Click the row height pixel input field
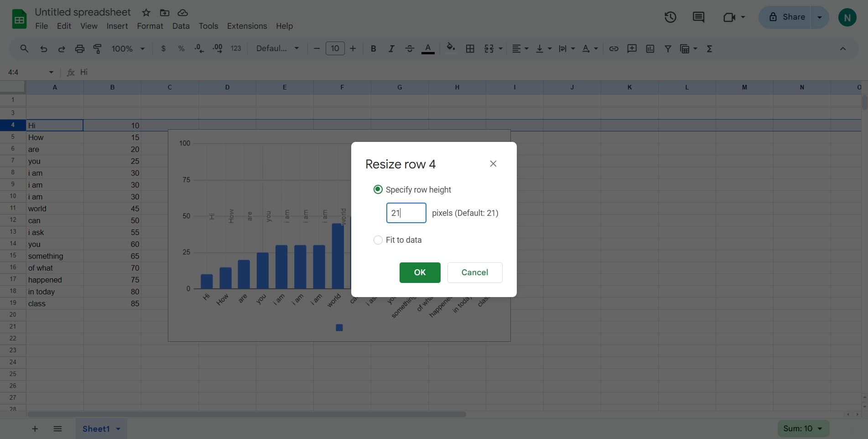 pyautogui.click(x=406, y=213)
